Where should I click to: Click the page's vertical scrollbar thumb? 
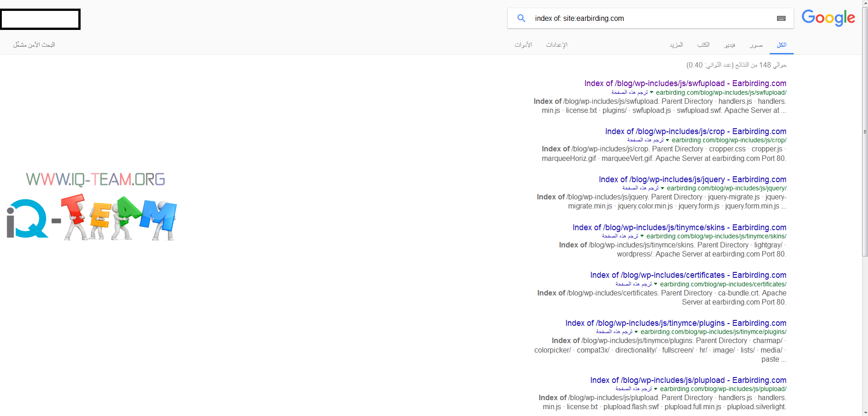pyautogui.click(x=865, y=131)
